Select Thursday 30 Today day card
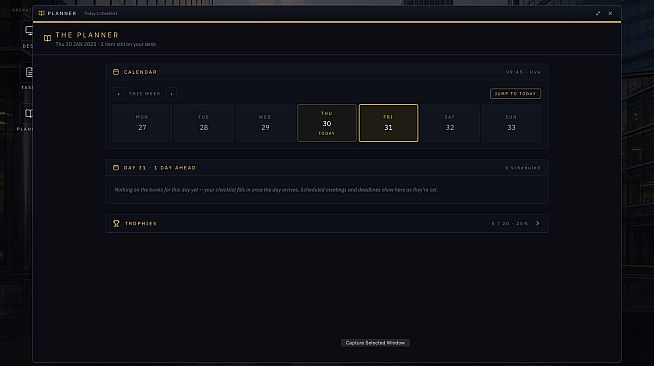Image resolution: width=654 pixels, height=366 pixels. pyautogui.click(x=327, y=123)
